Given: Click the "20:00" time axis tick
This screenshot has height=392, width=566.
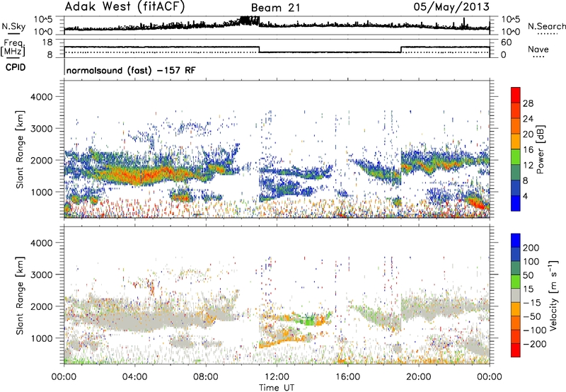Looking at the screenshot, I should coord(418,377).
